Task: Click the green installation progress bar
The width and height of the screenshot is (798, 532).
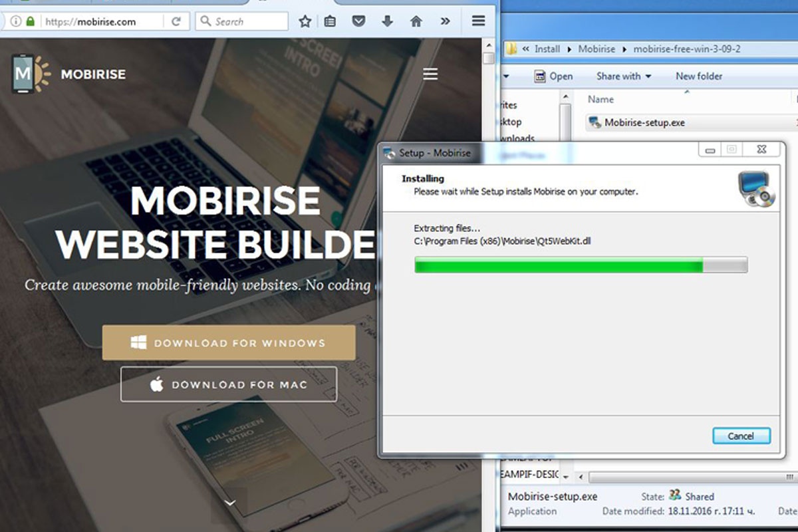Action: pos(581,265)
